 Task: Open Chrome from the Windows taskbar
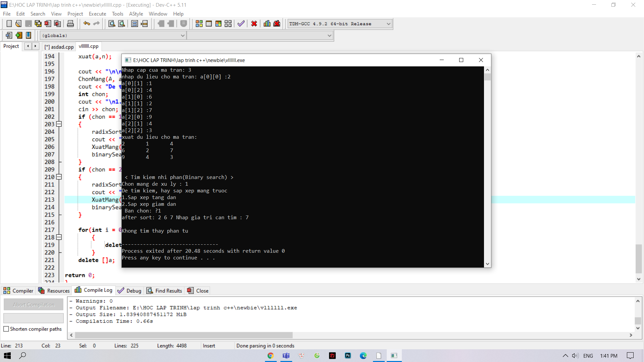[x=270, y=356]
